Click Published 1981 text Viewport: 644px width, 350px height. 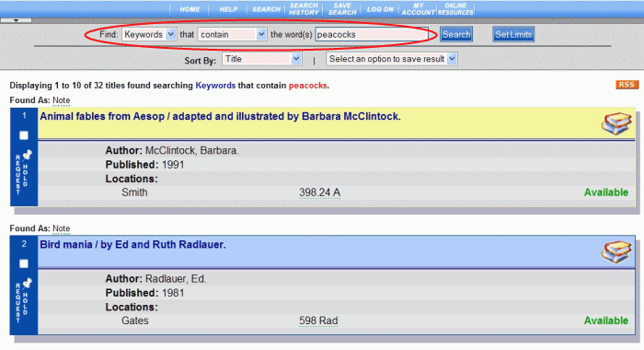pyautogui.click(x=144, y=293)
